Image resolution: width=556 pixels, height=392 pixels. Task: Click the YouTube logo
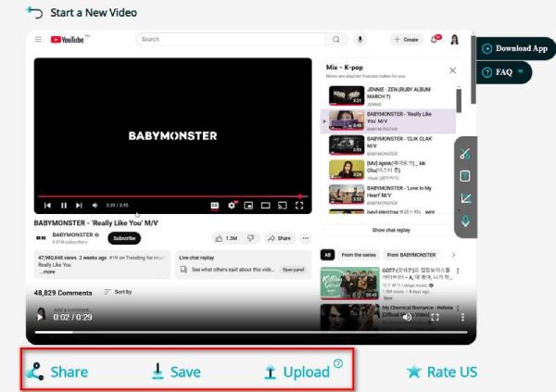pos(68,40)
